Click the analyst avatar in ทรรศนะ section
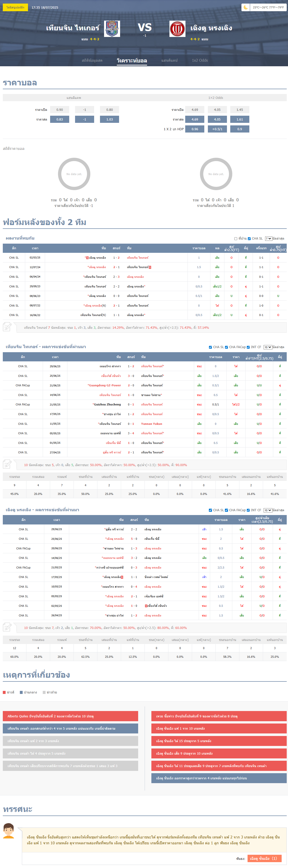 pos(8,831)
